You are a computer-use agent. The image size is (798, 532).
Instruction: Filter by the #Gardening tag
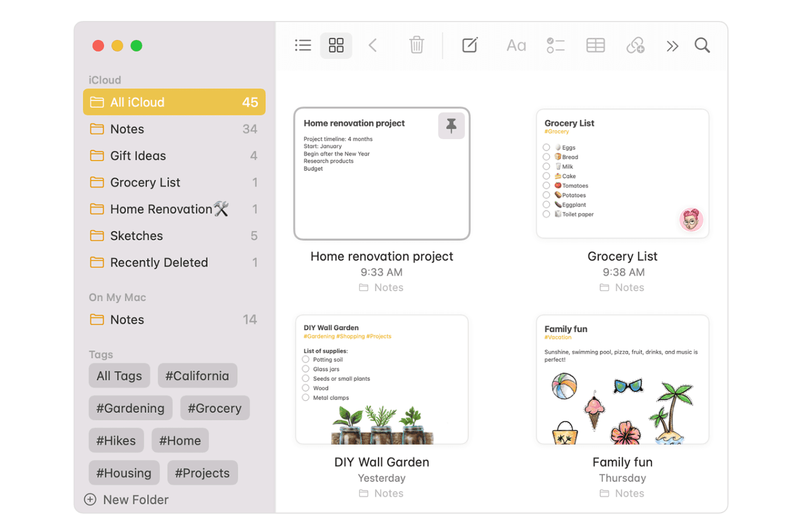coord(130,408)
